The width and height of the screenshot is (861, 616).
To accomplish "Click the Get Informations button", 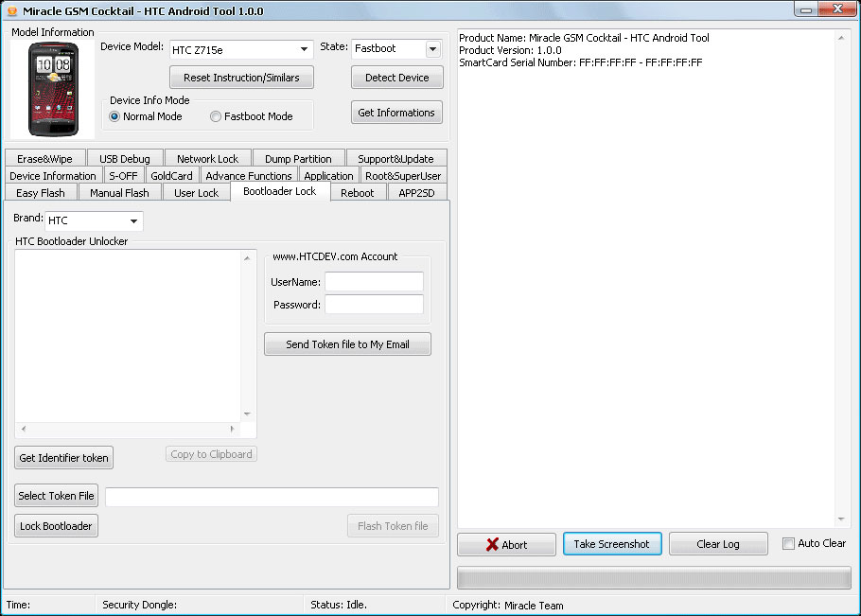I will [396, 113].
